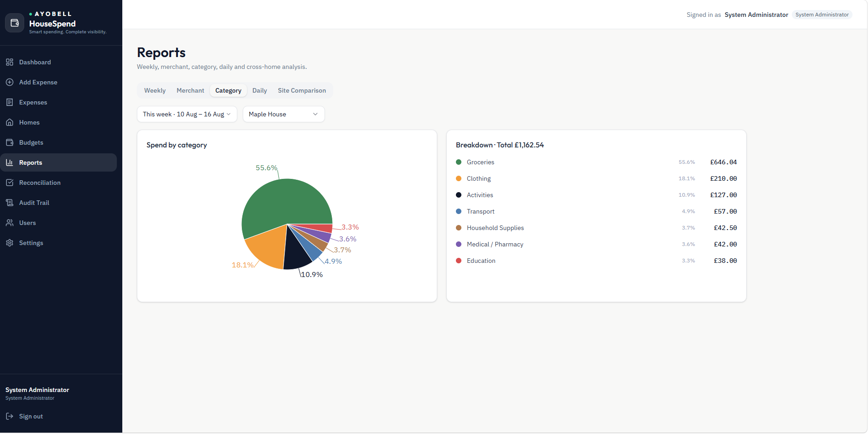Image resolution: width=868 pixels, height=434 pixels.
Task: Click the £210.00 Clothing amount
Action: pyautogui.click(x=723, y=178)
